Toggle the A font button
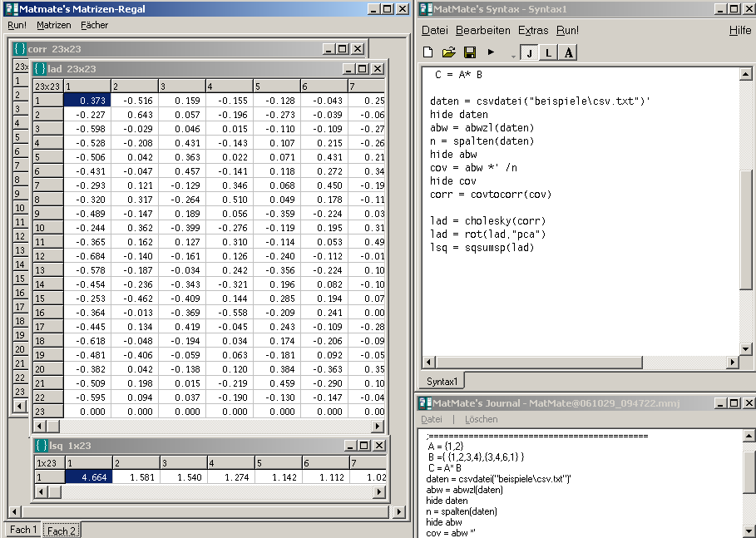The width and height of the screenshot is (756, 538). tap(569, 52)
